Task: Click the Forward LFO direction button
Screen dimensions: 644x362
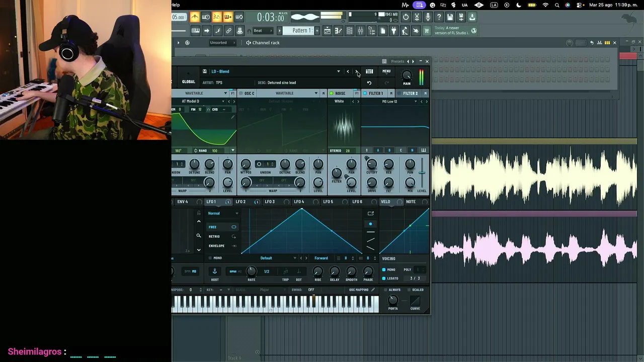Action: [321, 258]
